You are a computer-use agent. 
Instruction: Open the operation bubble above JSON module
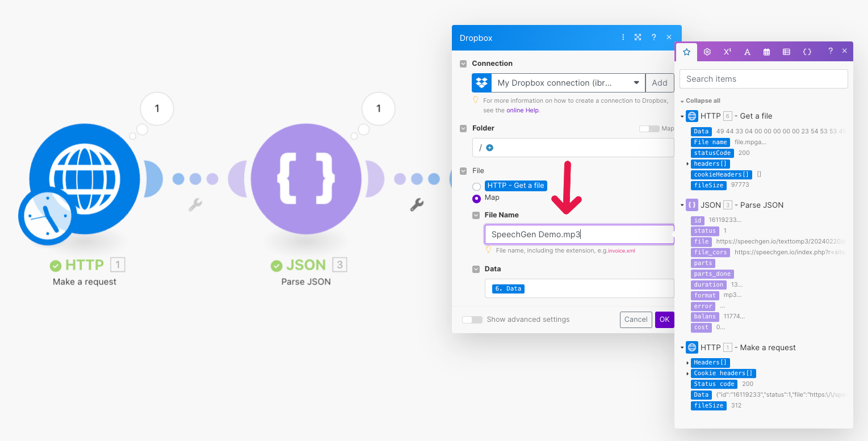click(x=379, y=108)
